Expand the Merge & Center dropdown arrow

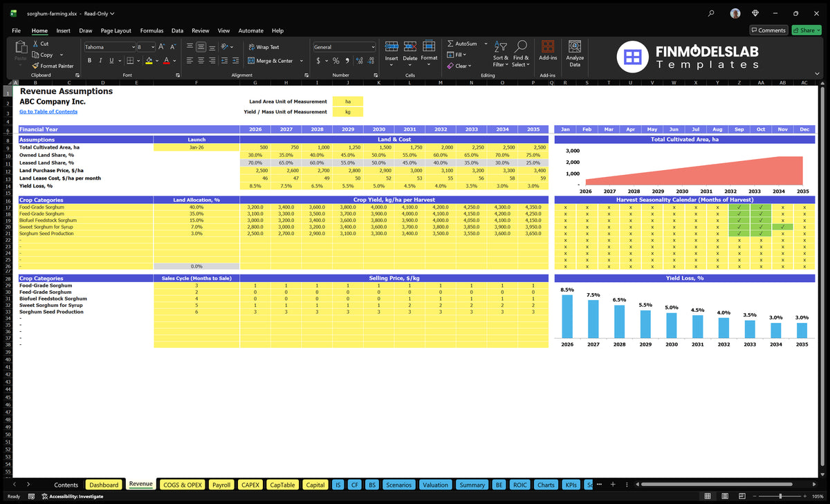[302, 61]
